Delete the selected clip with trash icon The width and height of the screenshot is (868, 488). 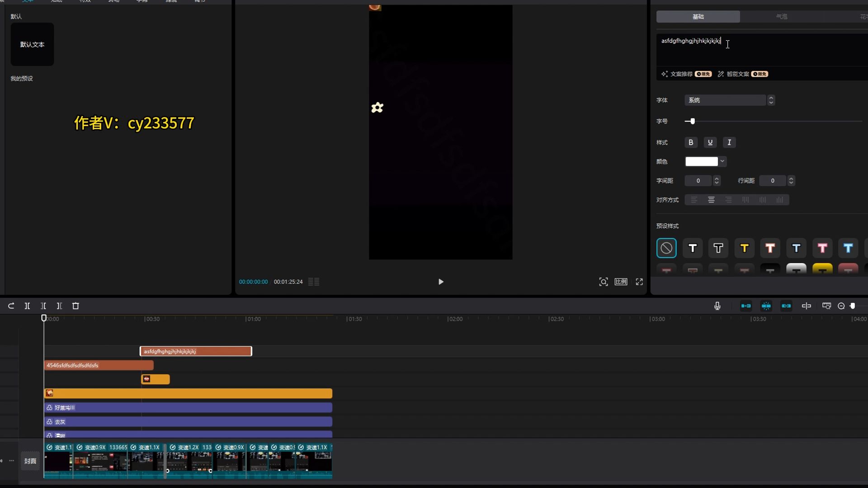point(75,306)
